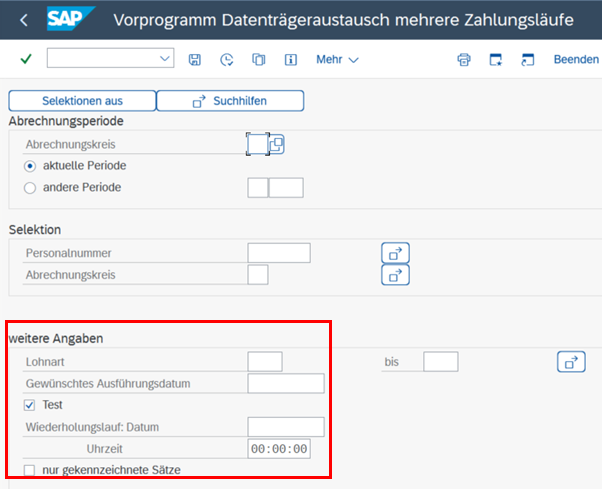This screenshot has width=602, height=497.
Task: Select the 'andere Periode' radio button
Action: (x=30, y=187)
